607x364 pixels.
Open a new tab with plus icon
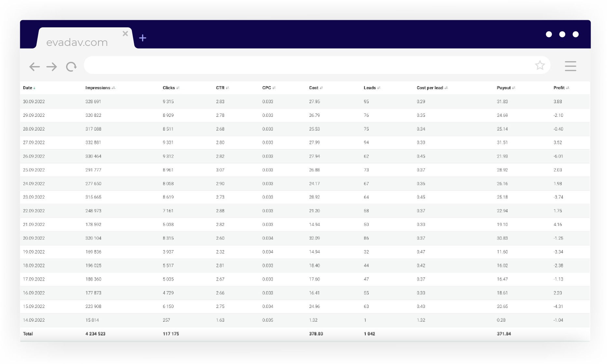tap(143, 38)
